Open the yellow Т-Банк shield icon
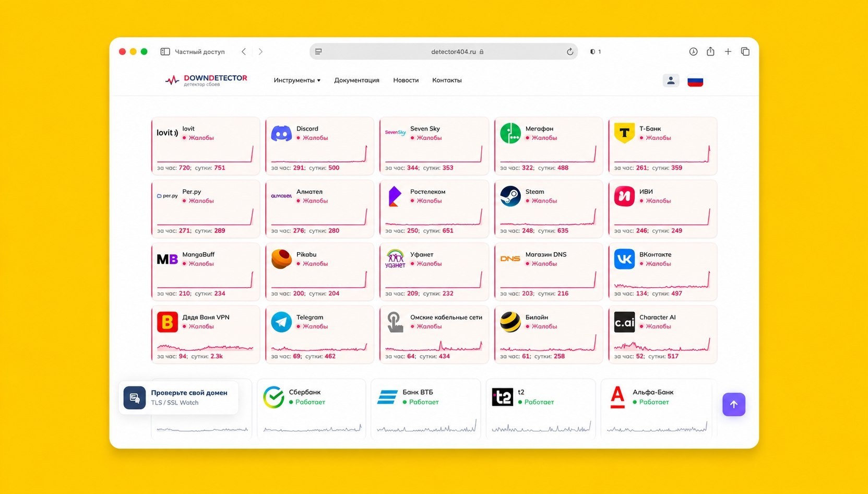868x494 pixels. 624,133
